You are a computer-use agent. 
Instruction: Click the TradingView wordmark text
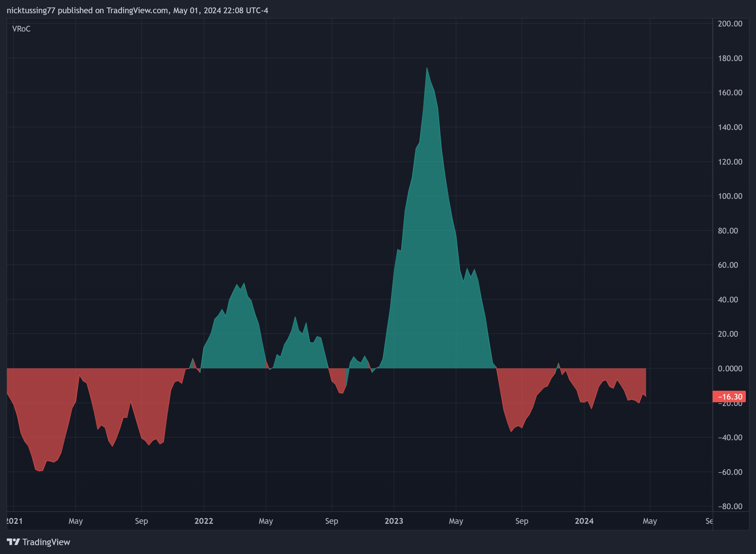pyautogui.click(x=46, y=542)
